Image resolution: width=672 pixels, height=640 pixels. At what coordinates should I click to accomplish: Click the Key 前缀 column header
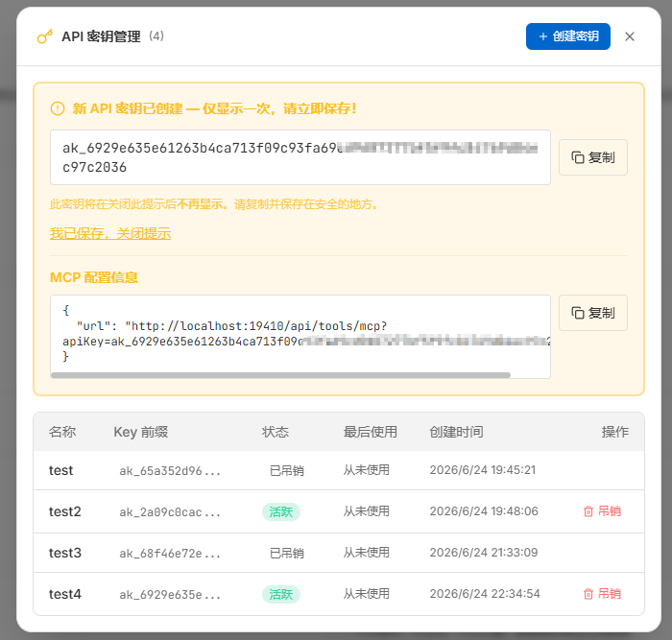tap(140, 432)
